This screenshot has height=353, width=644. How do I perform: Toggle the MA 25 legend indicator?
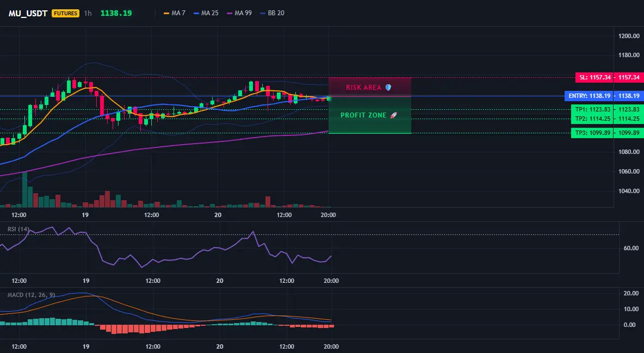click(x=206, y=13)
